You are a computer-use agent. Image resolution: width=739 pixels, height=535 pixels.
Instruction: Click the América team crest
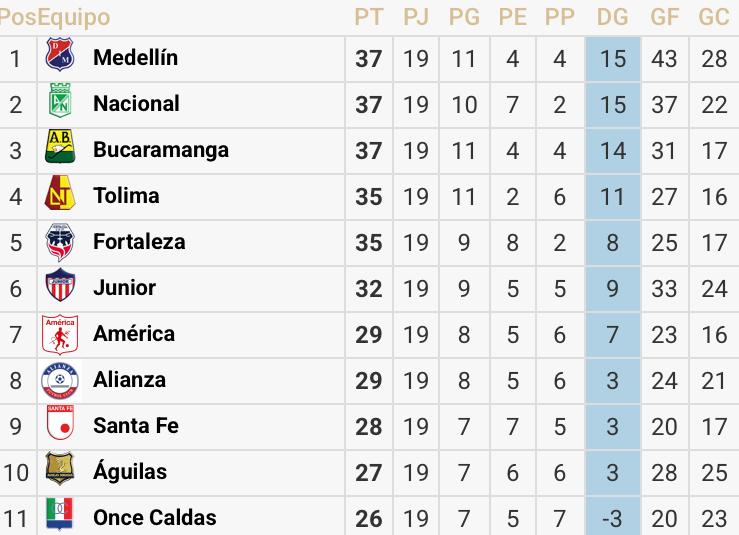click(60, 334)
